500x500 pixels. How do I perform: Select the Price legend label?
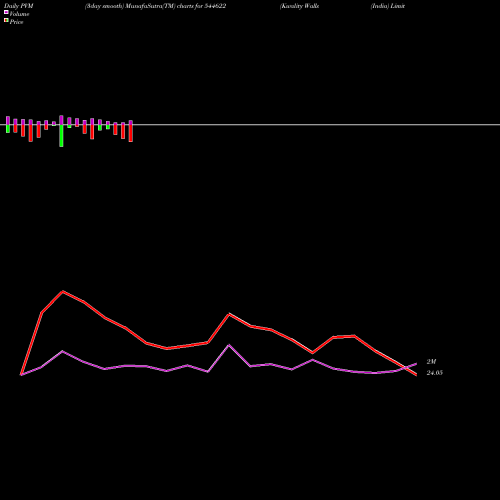coord(16,22)
